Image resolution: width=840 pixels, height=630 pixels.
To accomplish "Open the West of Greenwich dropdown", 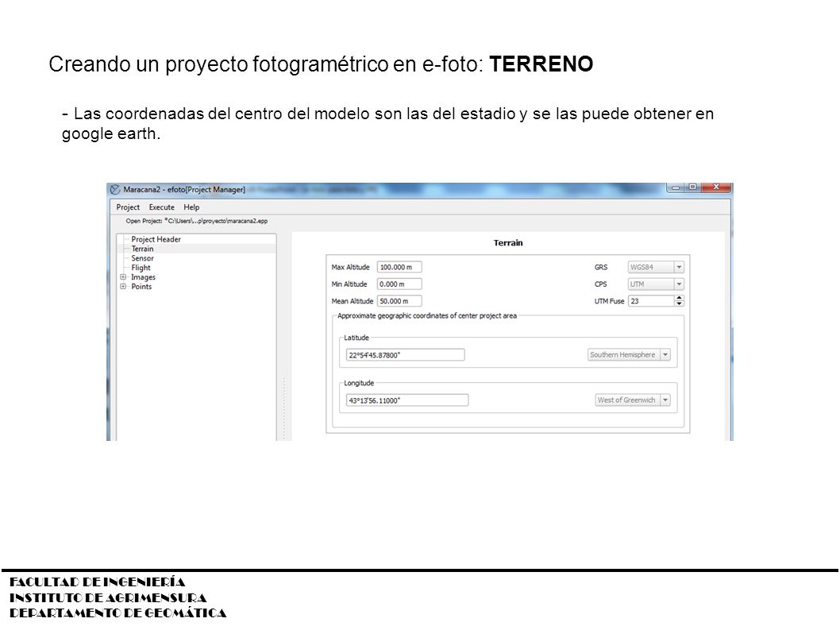I will coord(633,400).
